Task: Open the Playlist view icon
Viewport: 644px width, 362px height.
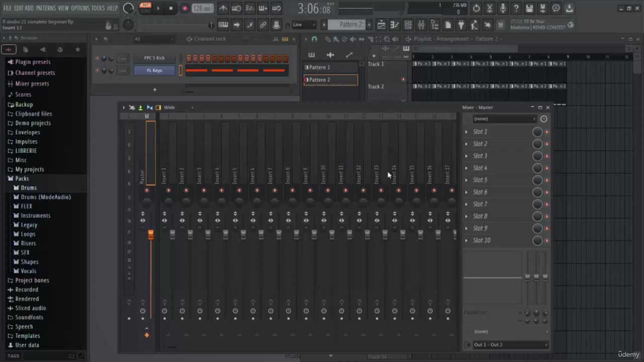Action: point(381,25)
